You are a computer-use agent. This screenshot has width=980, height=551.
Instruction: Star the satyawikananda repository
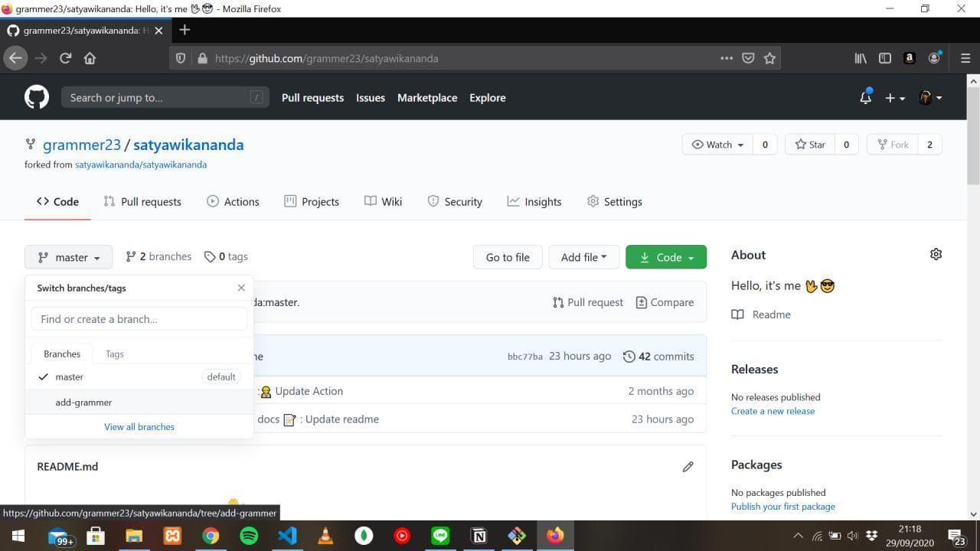(x=810, y=145)
